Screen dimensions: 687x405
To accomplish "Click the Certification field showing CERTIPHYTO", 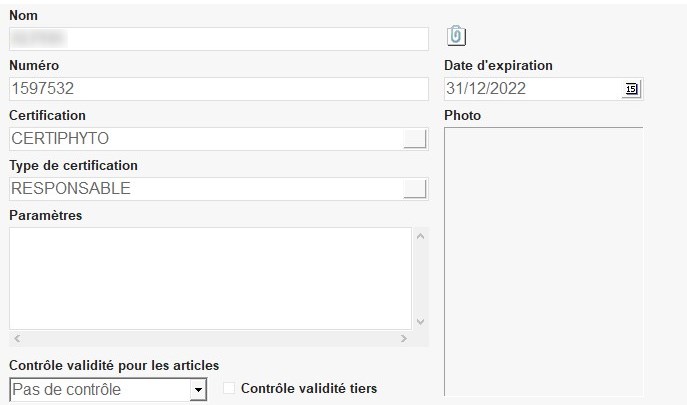I will [205, 139].
